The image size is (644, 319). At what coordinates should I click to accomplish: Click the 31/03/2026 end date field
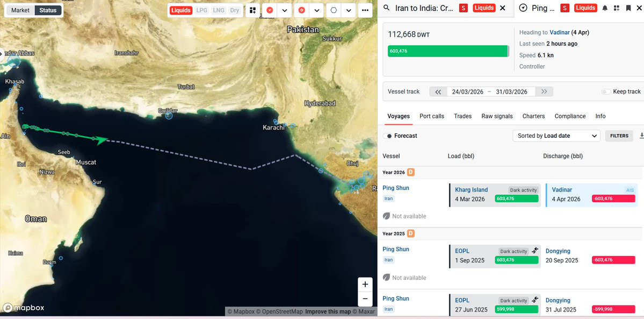(511, 91)
